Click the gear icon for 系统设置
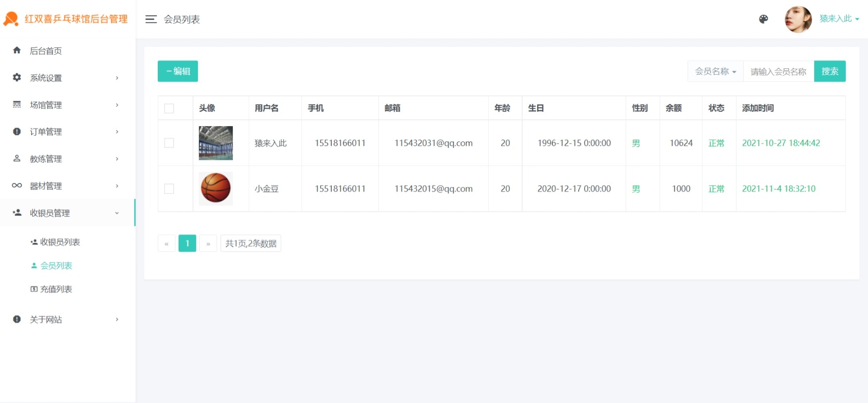 17,78
